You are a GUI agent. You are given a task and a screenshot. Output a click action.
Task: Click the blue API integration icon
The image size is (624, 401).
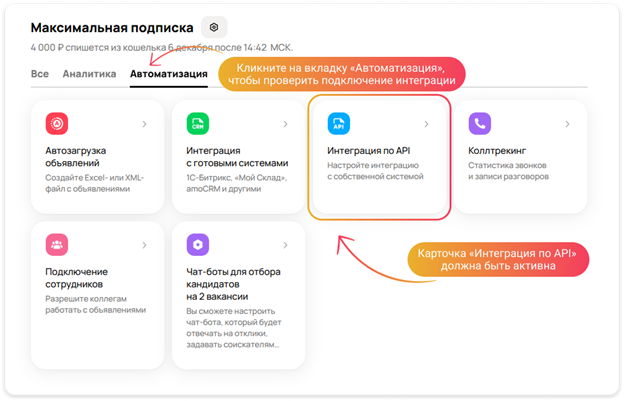[340, 124]
